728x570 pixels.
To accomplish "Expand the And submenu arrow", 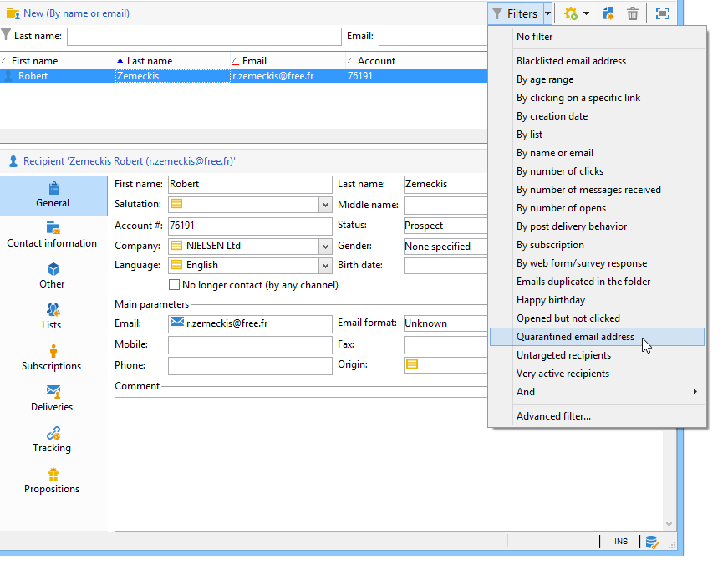I will coord(695,392).
